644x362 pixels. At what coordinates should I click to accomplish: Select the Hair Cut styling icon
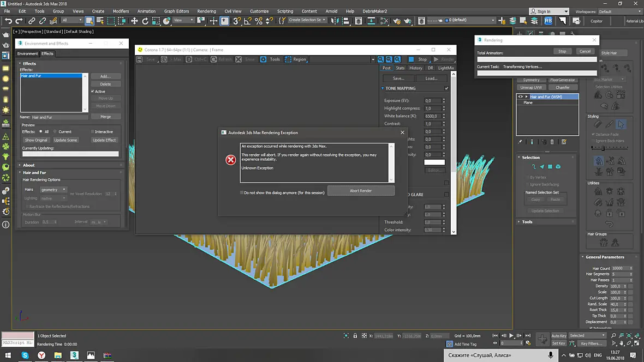click(610, 124)
